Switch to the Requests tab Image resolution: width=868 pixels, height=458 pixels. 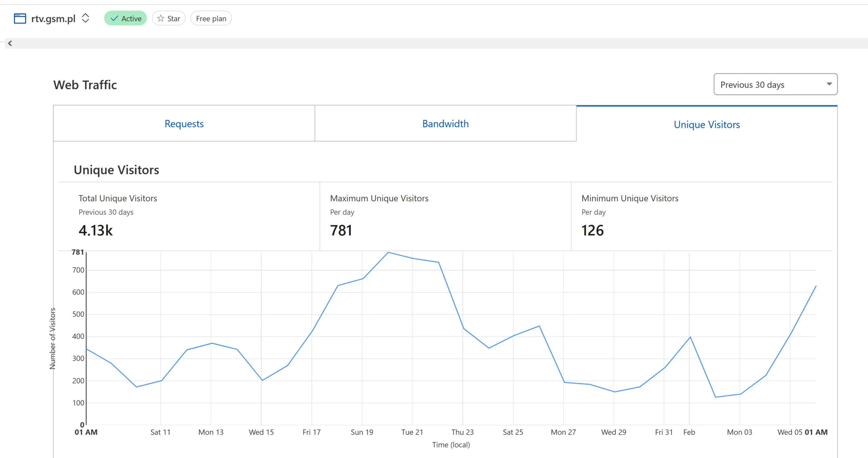click(184, 123)
